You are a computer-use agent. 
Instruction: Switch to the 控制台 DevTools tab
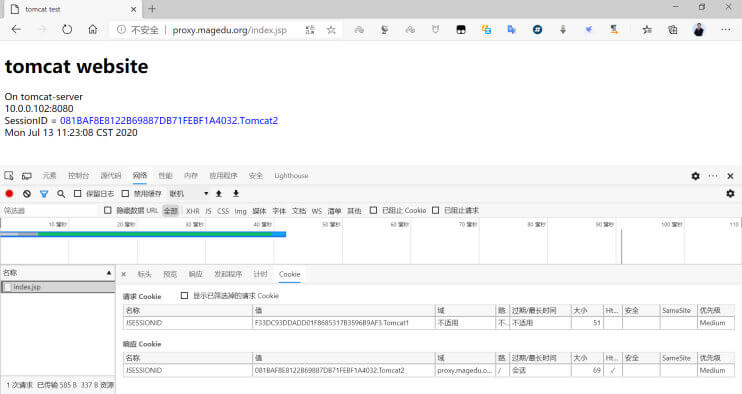pyautogui.click(x=79, y=176)
